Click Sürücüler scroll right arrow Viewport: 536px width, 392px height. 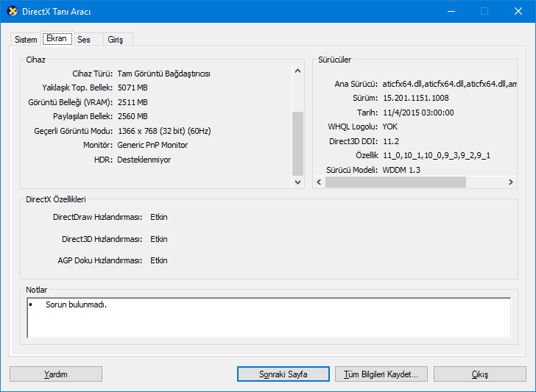coord(511,182)
